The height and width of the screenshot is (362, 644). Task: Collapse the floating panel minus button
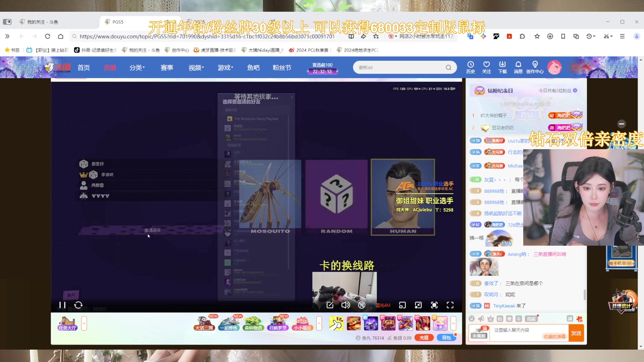click(622, 124)
